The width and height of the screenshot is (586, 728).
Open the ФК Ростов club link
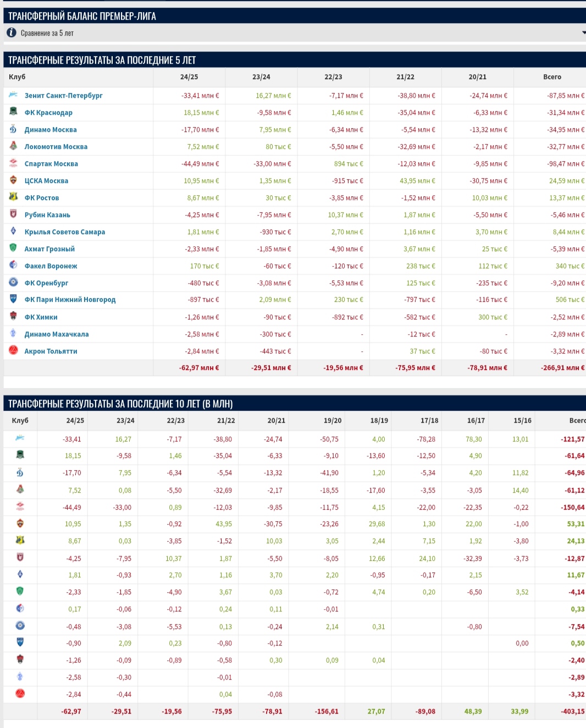pyautogui.click(x=42, y=198)
